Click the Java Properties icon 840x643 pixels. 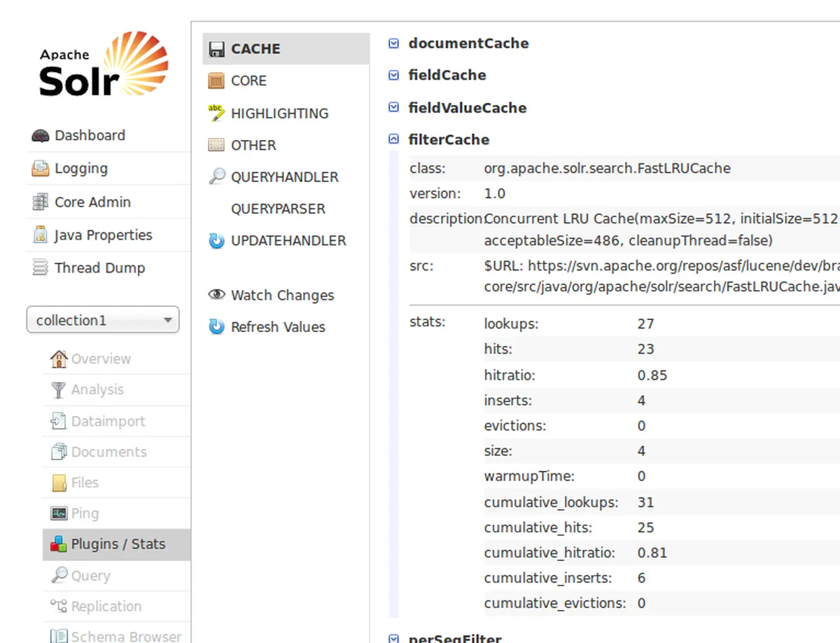(41, 235)
